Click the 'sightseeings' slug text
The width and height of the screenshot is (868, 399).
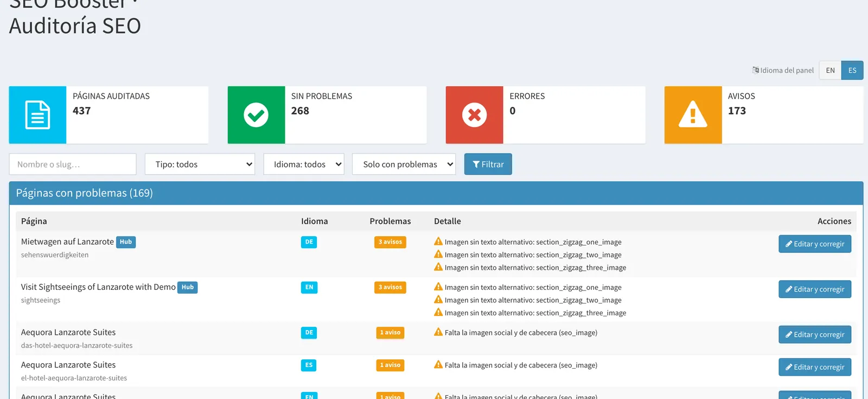tap(41, 300)
